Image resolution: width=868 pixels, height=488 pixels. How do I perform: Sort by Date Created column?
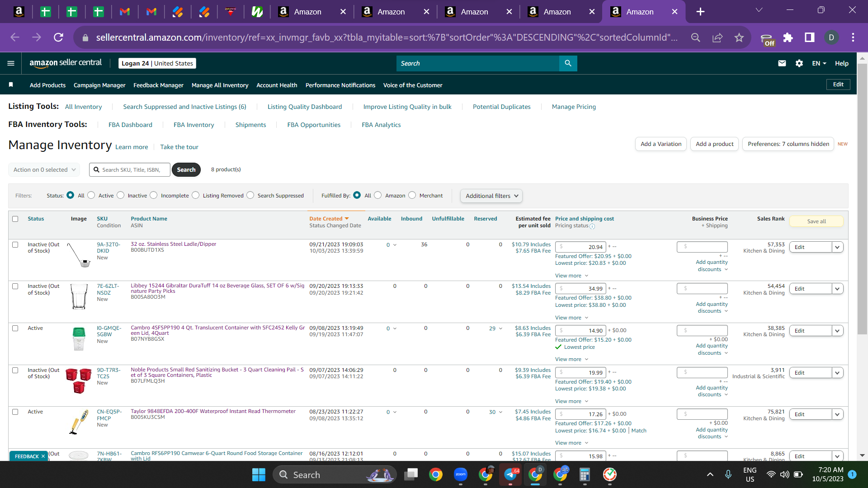pos(329,219)
